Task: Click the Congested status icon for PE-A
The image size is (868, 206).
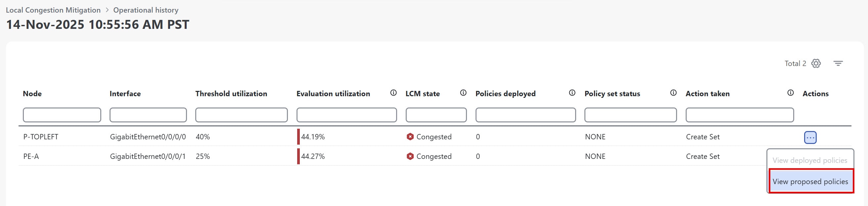Action: [x=410, y=156]
